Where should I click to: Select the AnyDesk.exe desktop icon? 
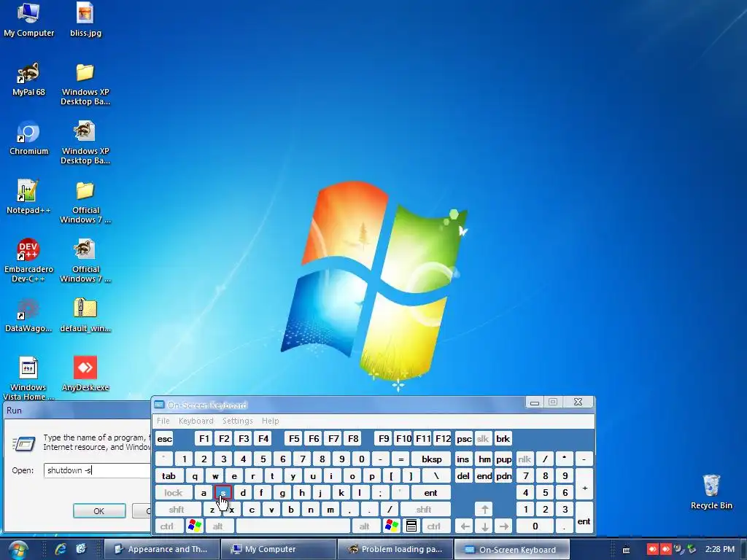coord(85,374)
